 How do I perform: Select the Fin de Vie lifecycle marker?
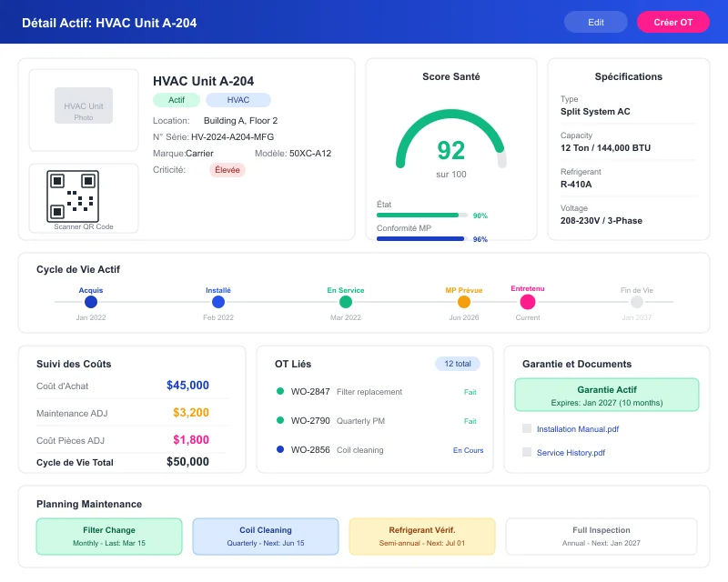[636, 300]
